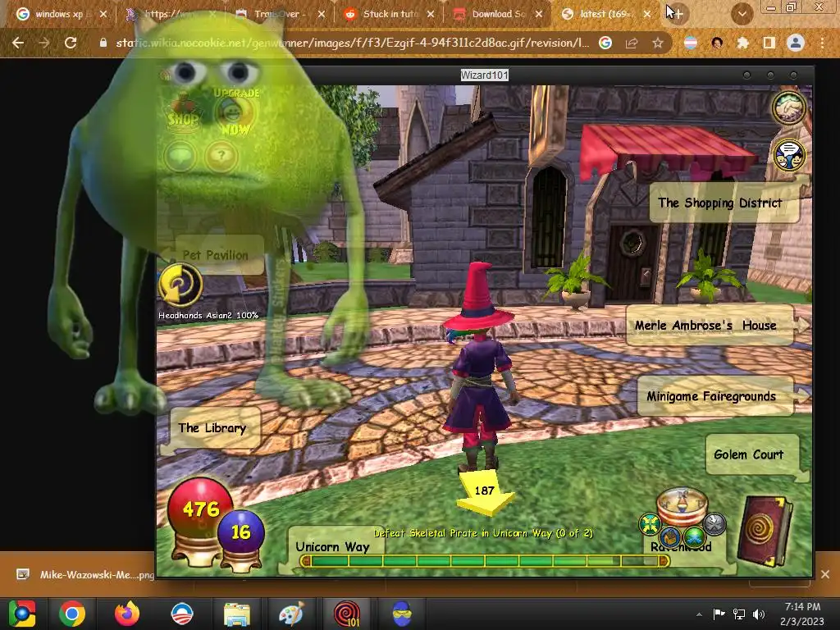Toggle the Chrome side panel icon
The image size is (840, 630).
tap(769, 43)
